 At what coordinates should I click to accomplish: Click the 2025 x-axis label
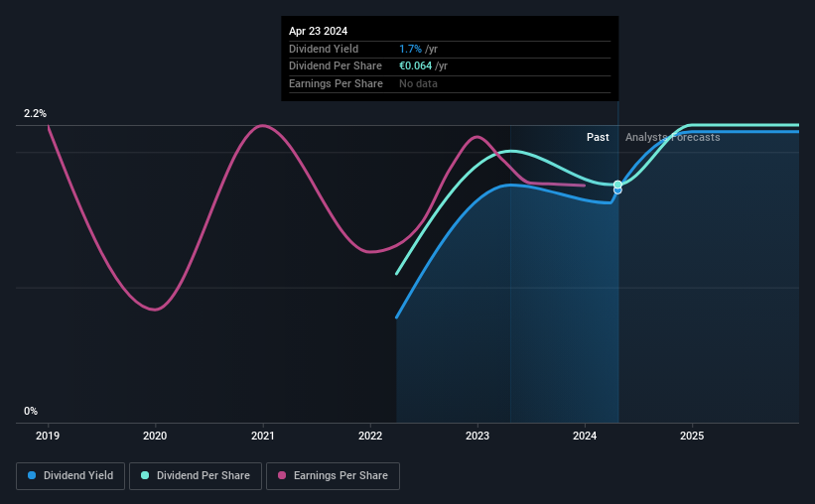coord(692,436)
